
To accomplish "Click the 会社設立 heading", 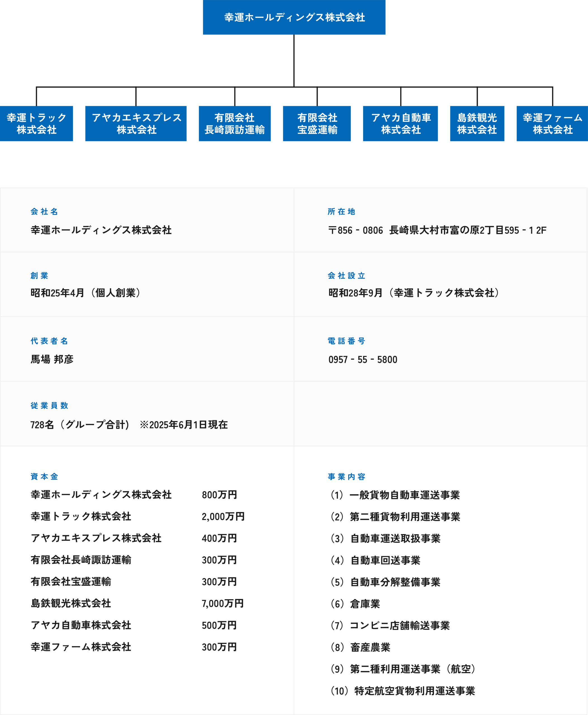I will [346, 276].
